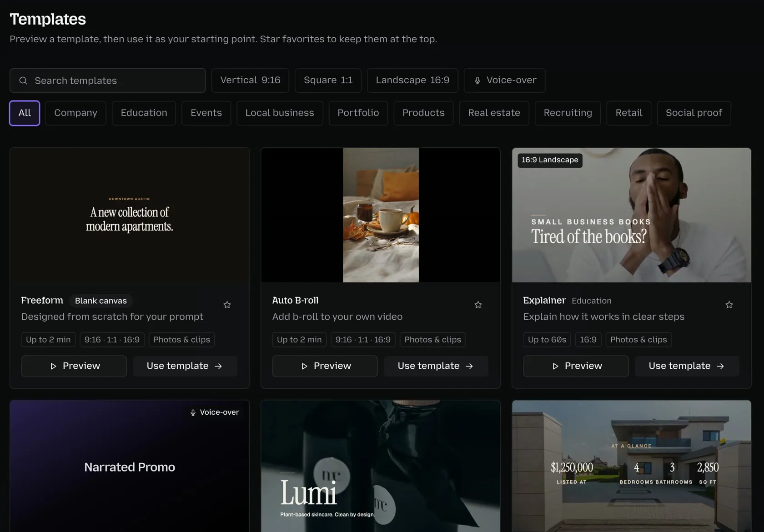Show Local business templates
This screenshot has width=764, height=532.
coord(280,113)
